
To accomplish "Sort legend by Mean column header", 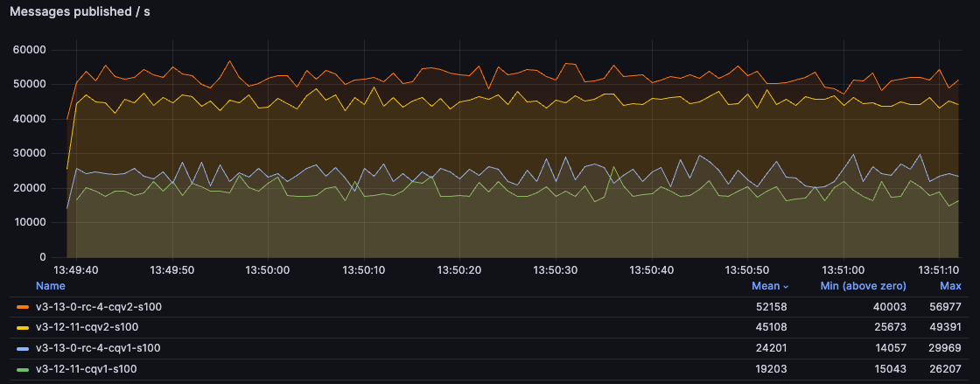I will click(x=765, y=286).
